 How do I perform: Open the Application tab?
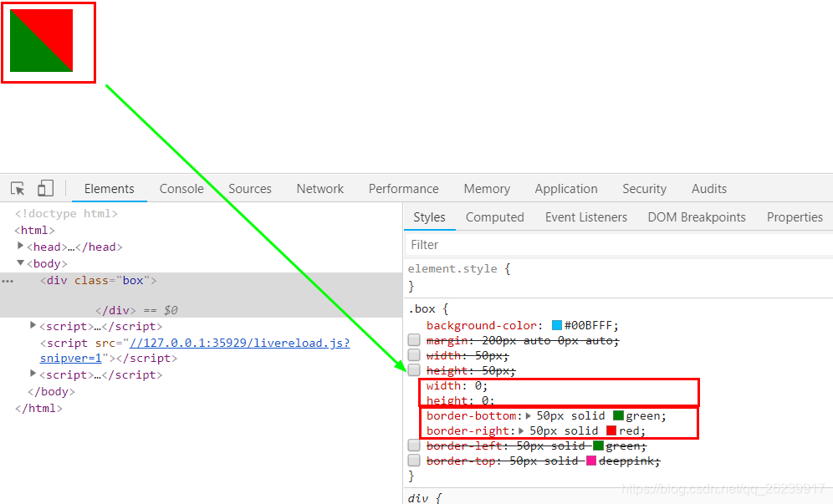click(565, 189)
